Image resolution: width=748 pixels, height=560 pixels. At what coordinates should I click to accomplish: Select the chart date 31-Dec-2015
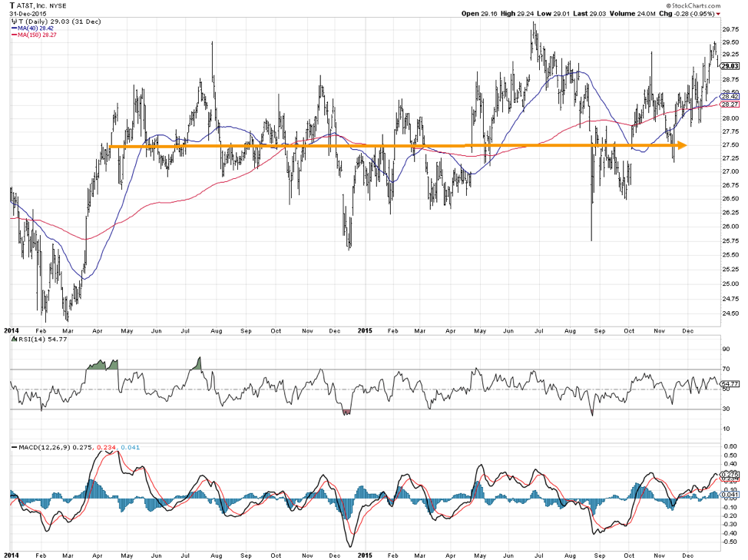[x=28, y=14]
